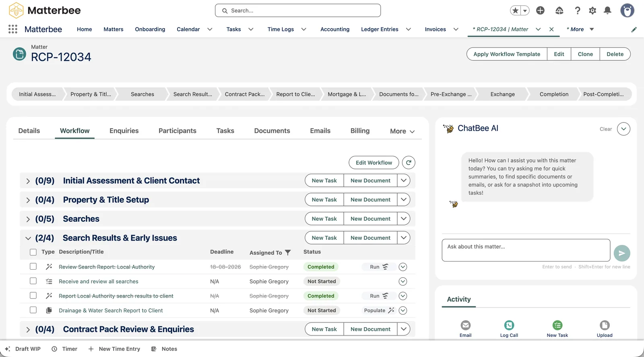Open the app launcher grid icon

click(x=13, y=29)
